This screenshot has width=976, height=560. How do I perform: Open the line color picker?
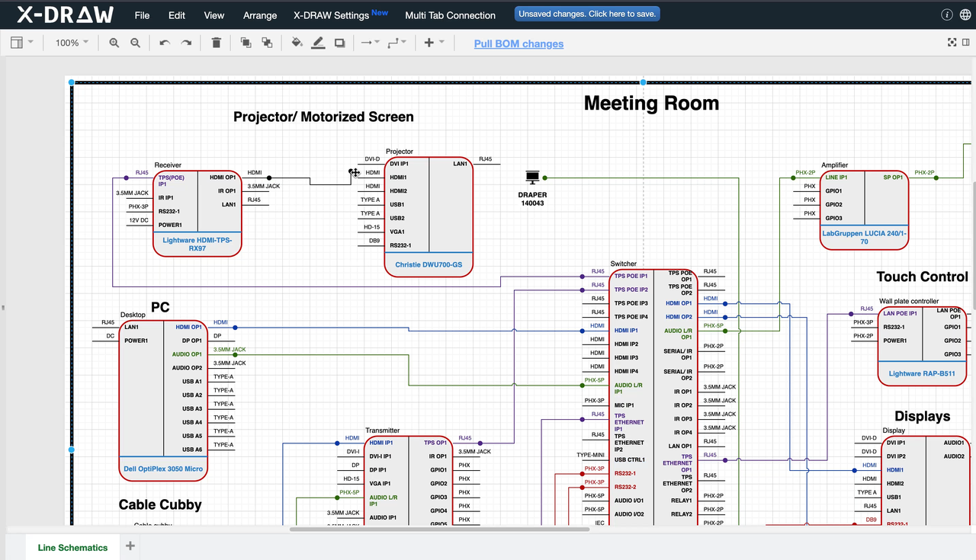319,43
